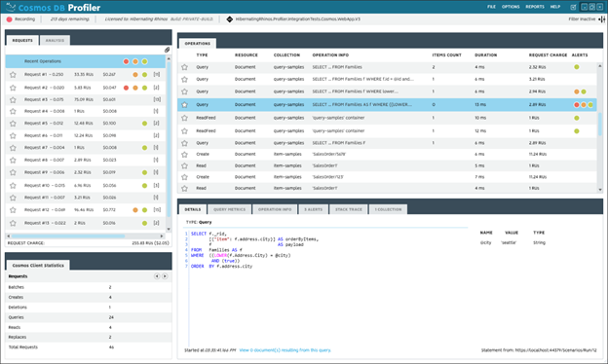Go to next Cosmos Client Statistics page
This screenshot has height=364, width=608.
pos(165,276)
